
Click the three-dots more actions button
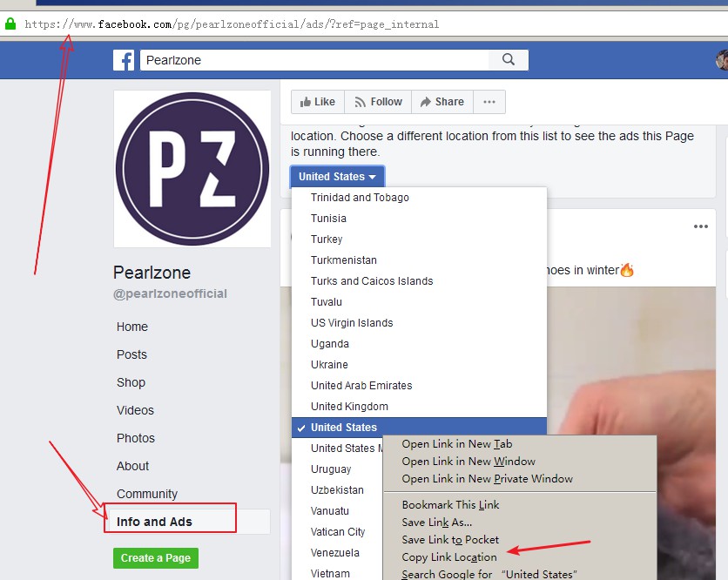[489, 102]
